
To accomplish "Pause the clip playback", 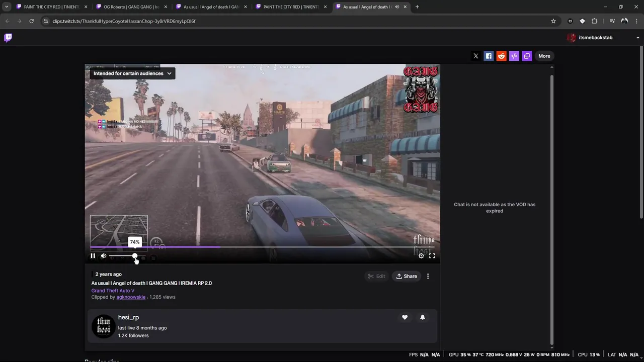I will tap(93, 256).
